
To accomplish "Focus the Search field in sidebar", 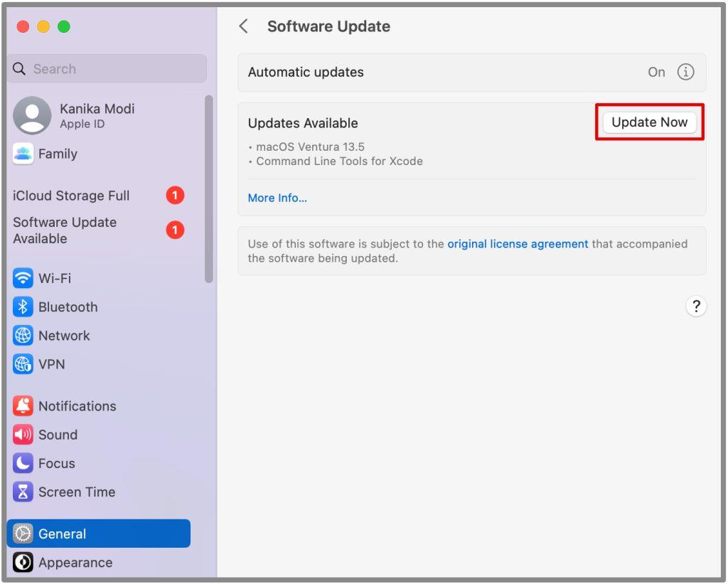I will click(107, 69).
